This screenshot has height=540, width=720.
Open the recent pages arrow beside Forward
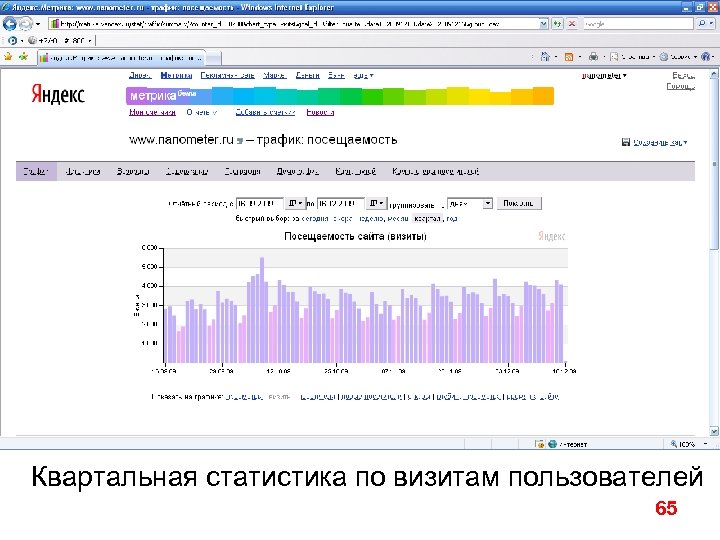click(x=38, y=24)
